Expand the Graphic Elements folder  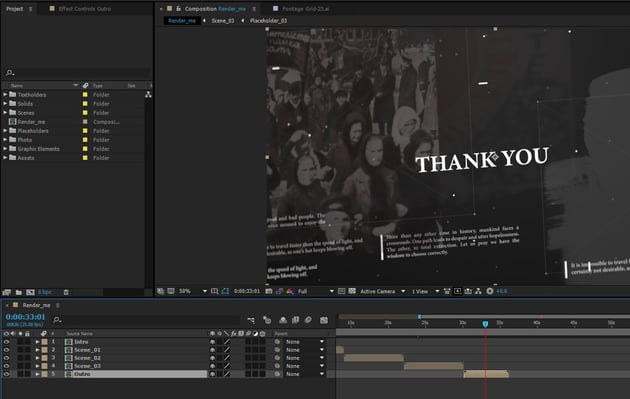5,149
